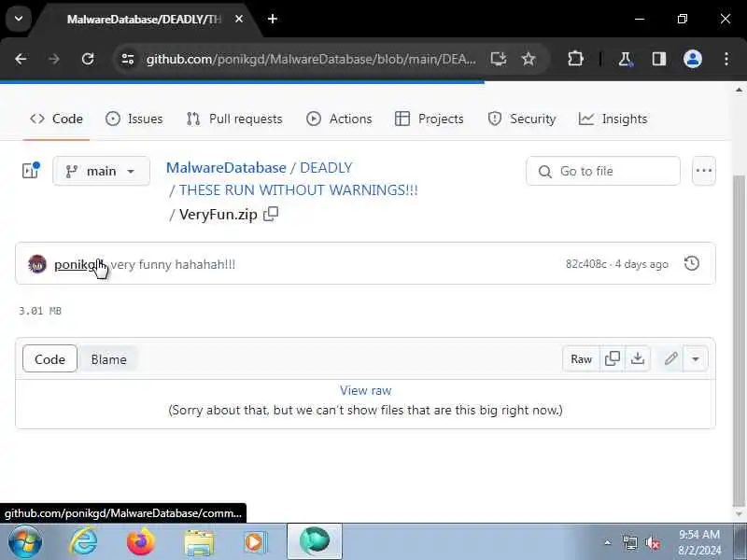This screenshot has width=747, height=560.
Task: Open Chrome three-dot menu
Action: pyautogui.click(x=726, y=59)
